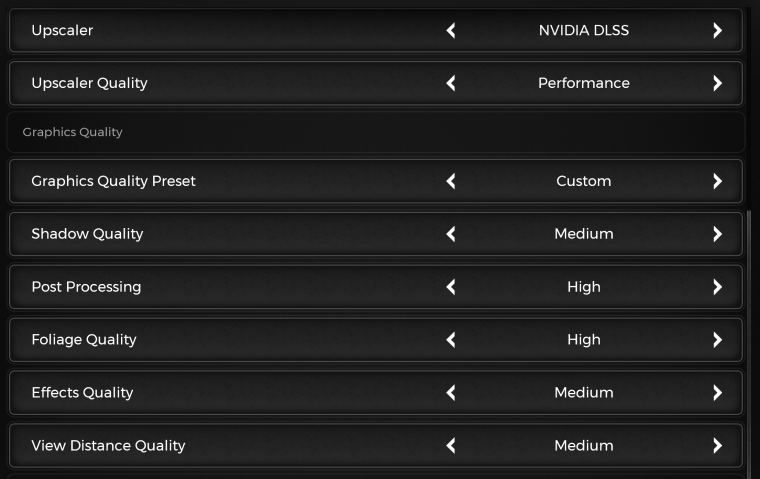
Task: Raise View Distance Quality setting
Action: 717,446
